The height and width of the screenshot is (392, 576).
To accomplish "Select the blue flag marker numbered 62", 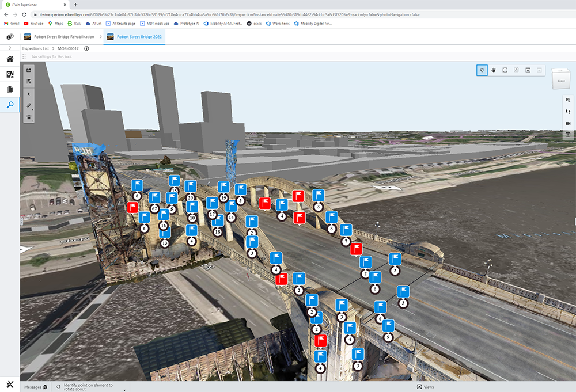I will (154, 197).
